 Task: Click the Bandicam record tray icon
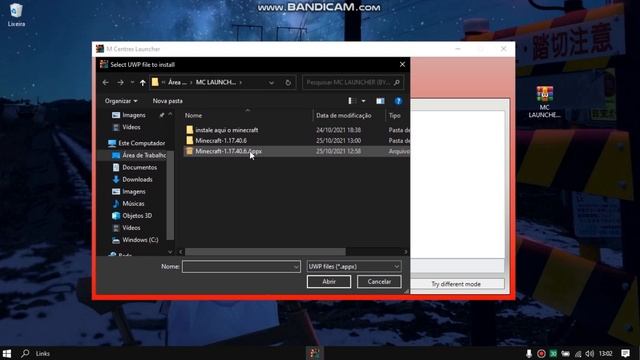[x=541, y=353]
